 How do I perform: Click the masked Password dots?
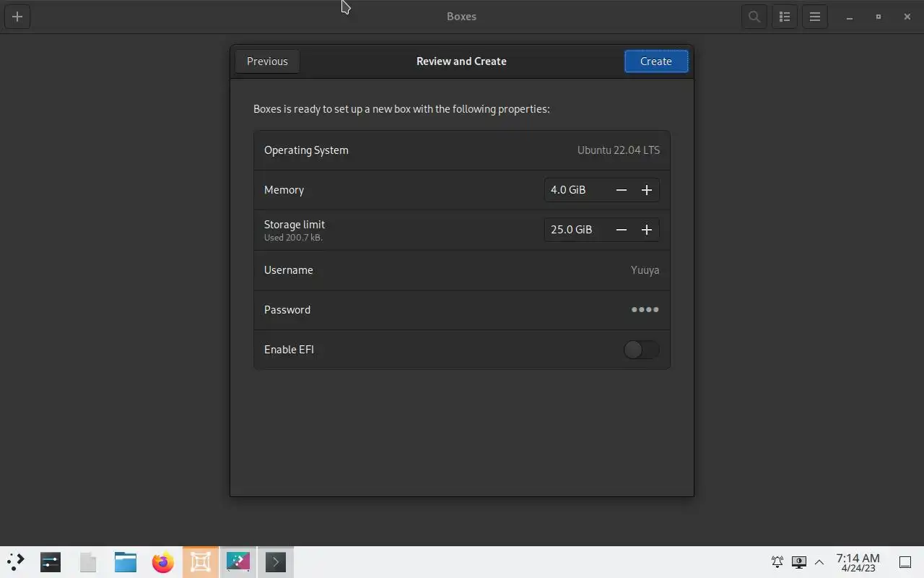tap(645, 310)
